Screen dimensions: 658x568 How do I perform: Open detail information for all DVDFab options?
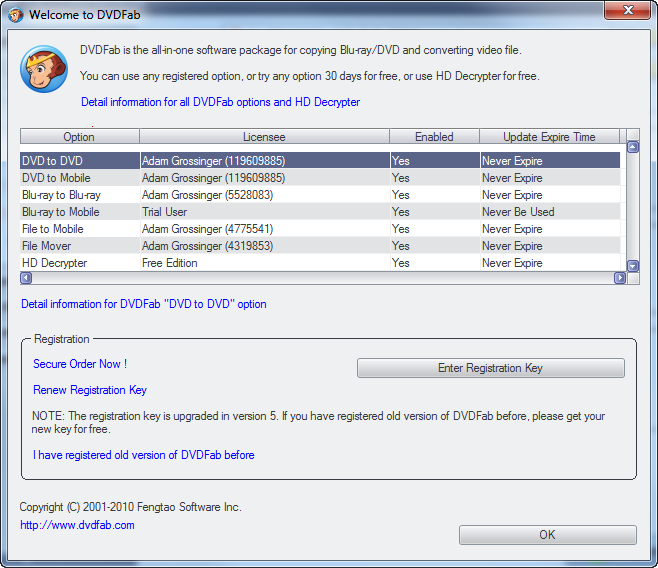click(x=220, y=102)
